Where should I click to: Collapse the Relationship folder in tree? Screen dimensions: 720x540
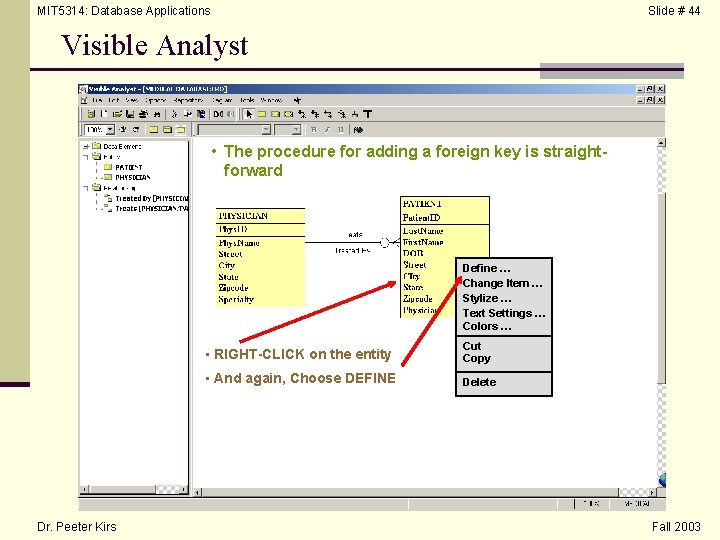86,188
